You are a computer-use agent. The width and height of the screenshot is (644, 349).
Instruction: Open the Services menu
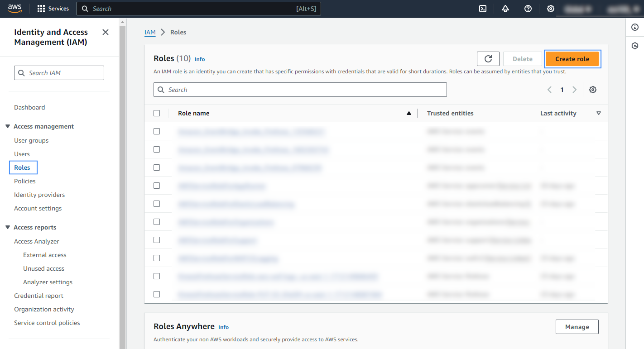click(x=53, y=9)
